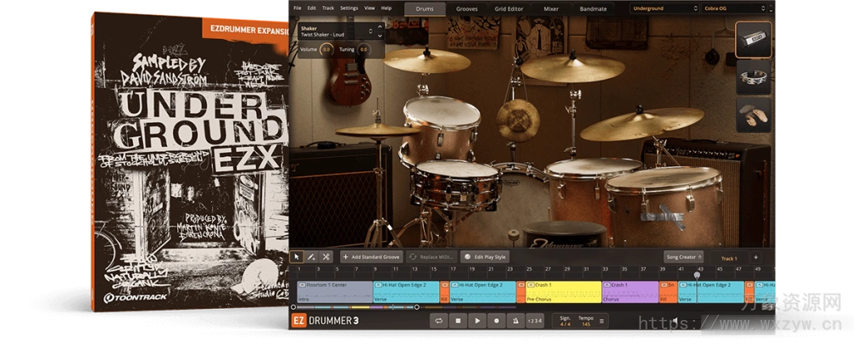The width and height of the screenshot is (868, 353).
Task: Select the yellow Pre Chorus Crash 1 block
Action: pyautogui.click(x=564, y=292)
